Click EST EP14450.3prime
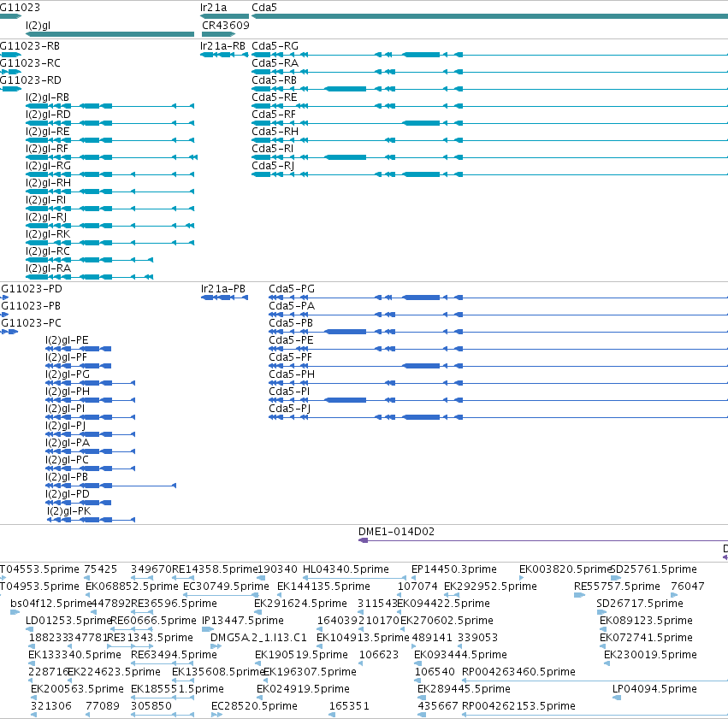 pyautogui.click(x=414, y=578)
